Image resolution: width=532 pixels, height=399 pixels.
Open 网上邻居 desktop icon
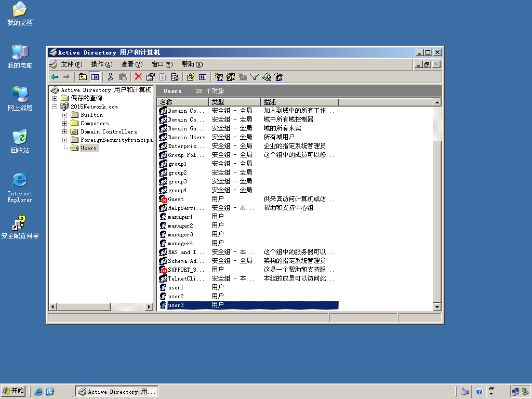point(20,99)
